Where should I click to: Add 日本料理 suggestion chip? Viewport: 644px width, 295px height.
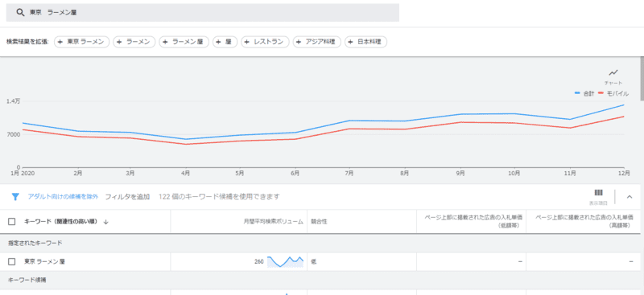tap(365, 42)
